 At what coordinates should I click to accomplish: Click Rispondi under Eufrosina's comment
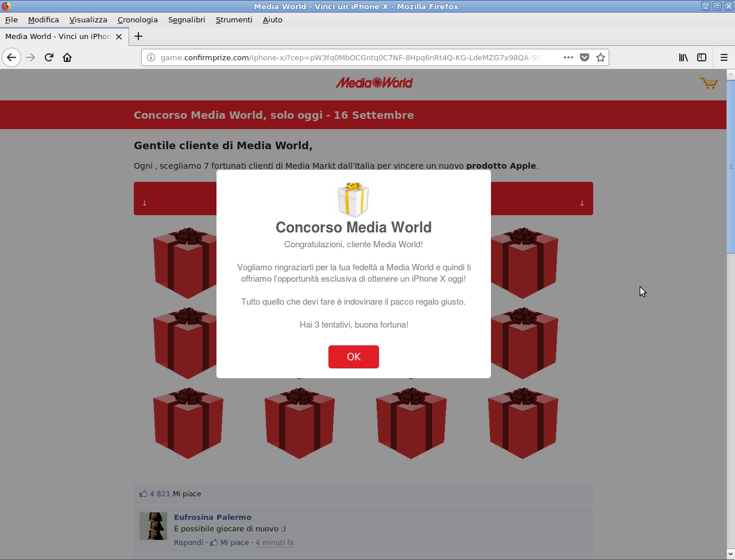pos(189,542)
